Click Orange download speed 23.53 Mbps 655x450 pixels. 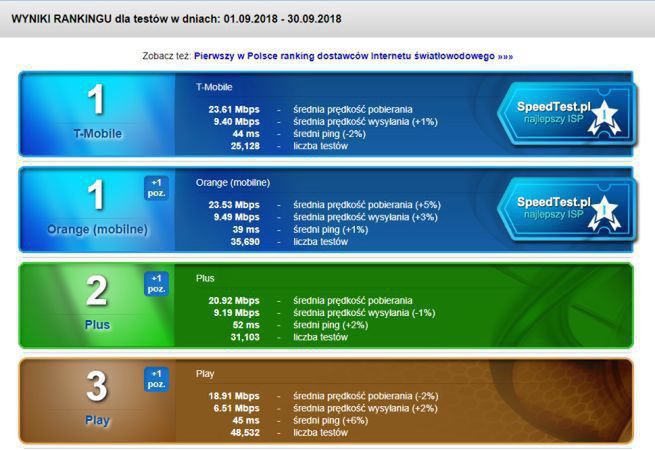[x=234, y=205]
